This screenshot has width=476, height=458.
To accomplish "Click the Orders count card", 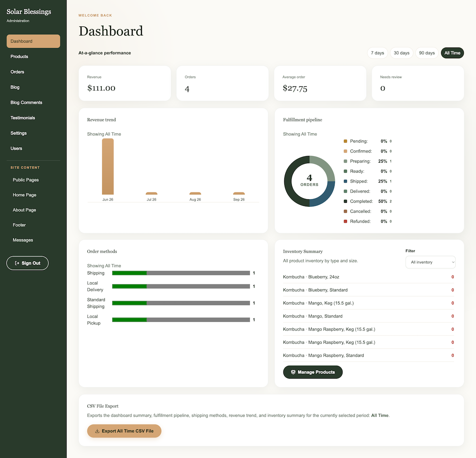I will [x=223, y=83].
